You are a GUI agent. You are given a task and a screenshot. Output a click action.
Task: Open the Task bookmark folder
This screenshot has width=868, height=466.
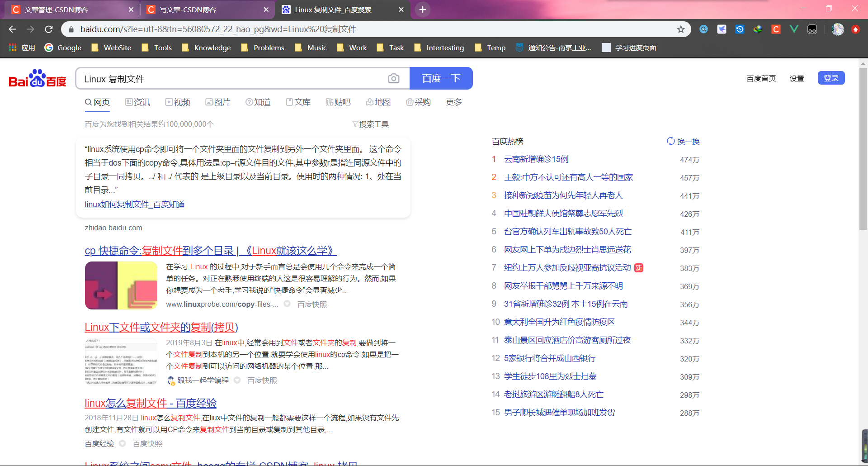390,48
